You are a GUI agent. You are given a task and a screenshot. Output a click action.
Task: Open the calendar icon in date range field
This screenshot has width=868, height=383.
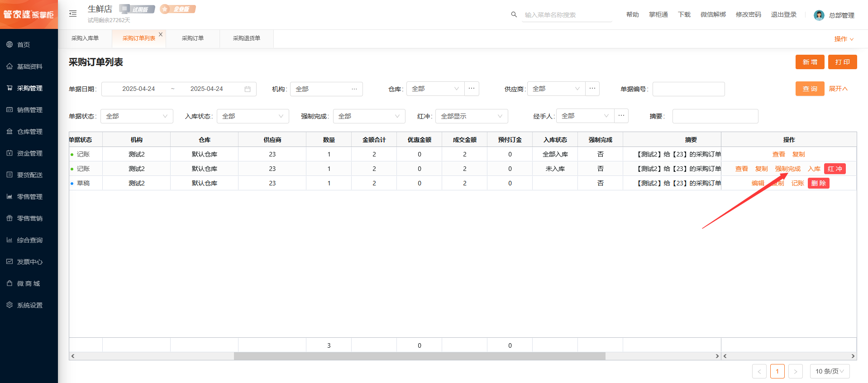(248, 89)
